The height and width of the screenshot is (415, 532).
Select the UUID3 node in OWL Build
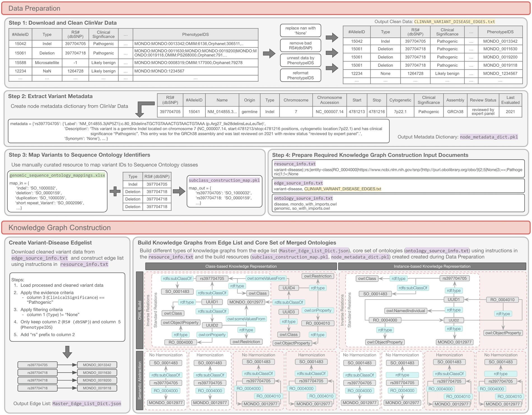point(288,312)
